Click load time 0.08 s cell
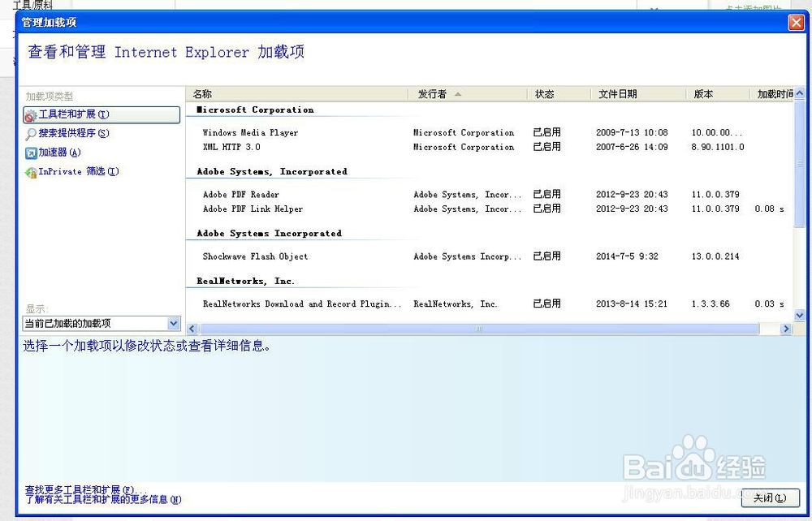The height and width of the screenshot is (521, 812). tap(769, 209)
